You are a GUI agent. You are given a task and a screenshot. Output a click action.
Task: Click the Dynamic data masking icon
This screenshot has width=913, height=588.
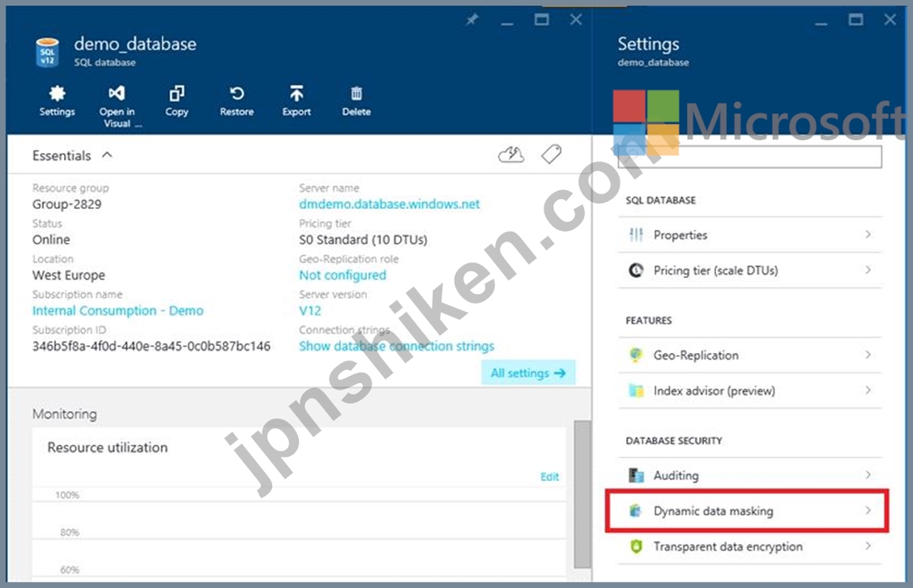(x=636, y=511)
